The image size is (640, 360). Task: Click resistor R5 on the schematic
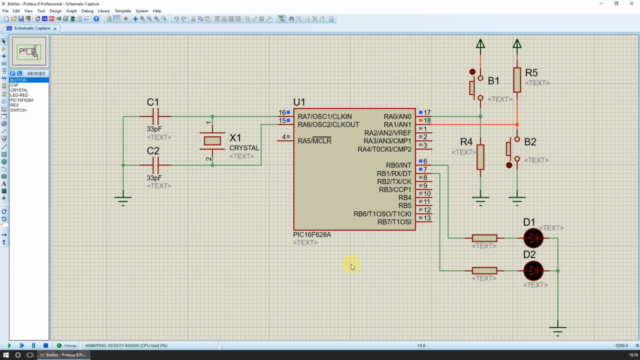[x=517, y=80]
